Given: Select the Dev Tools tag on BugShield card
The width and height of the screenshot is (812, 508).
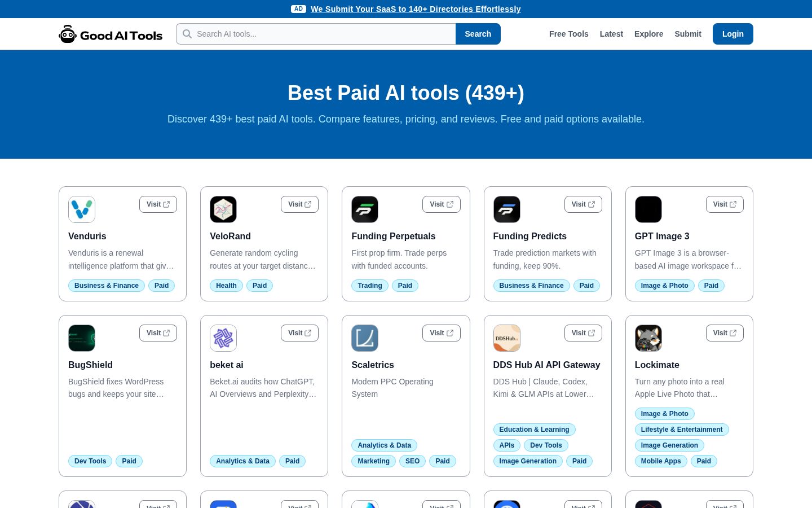Looking at the screenshot, I should (90, 461).
